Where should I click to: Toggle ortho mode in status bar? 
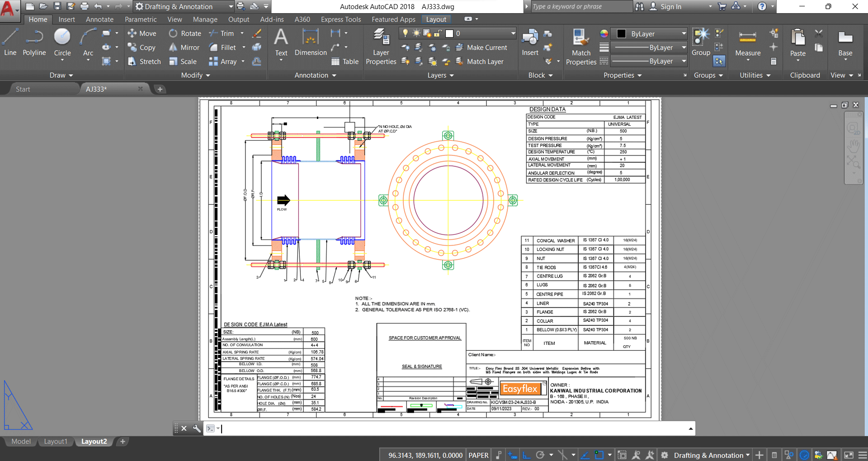click(x=527, y=455)
